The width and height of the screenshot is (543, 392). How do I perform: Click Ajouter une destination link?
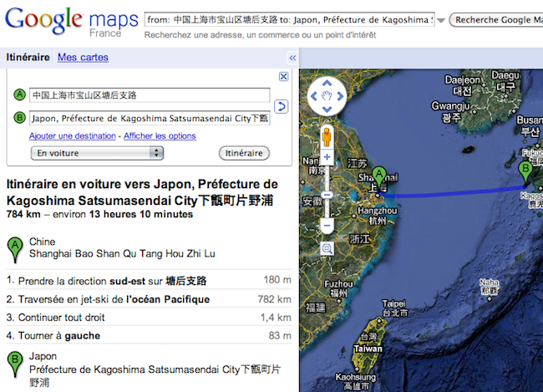[73, 136]
